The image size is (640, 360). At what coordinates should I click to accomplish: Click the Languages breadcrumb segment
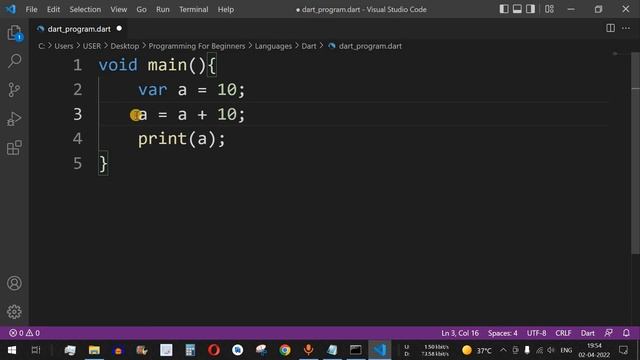click(273, 46)
